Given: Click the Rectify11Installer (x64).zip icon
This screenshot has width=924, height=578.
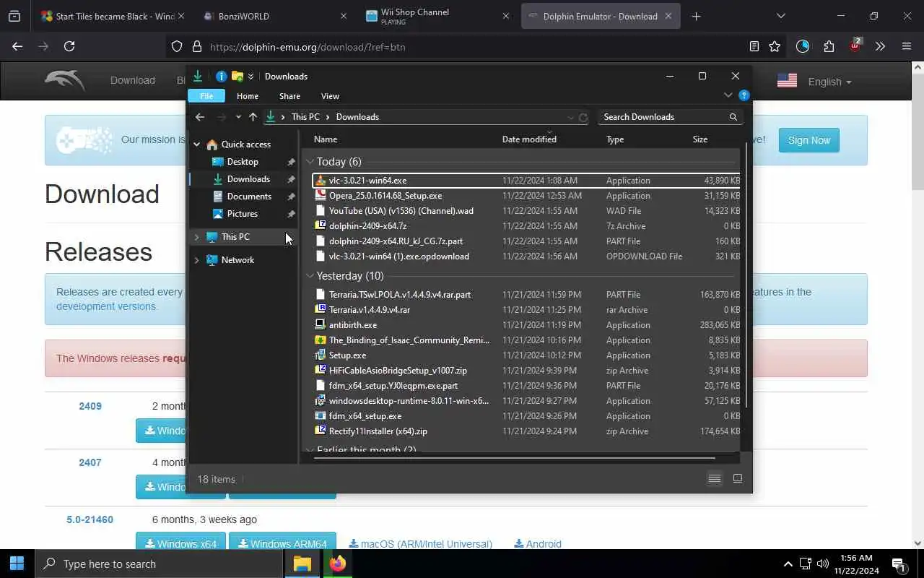Looking at the screenshot, I should click(321, 431).
